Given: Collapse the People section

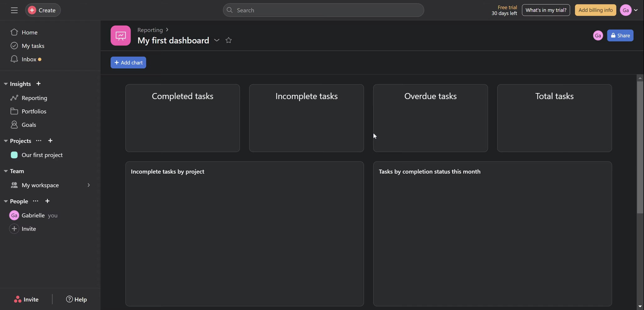Looking at the screenshot, I should tap(6, 201).
